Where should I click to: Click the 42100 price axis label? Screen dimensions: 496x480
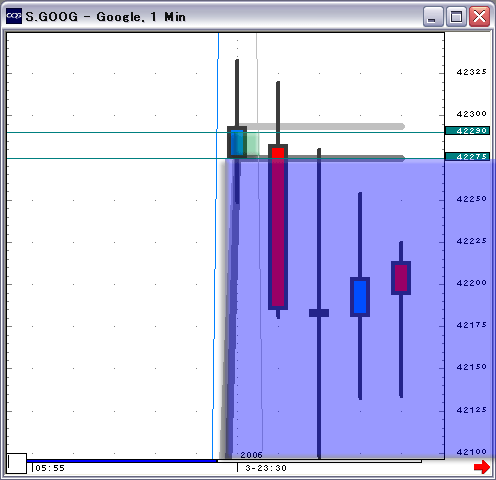pos(471,452)
